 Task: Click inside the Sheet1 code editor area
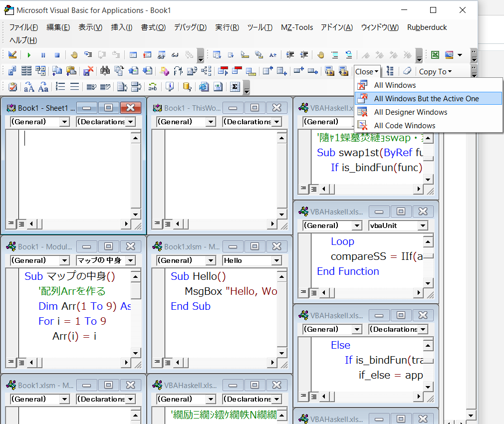point(74,174)
